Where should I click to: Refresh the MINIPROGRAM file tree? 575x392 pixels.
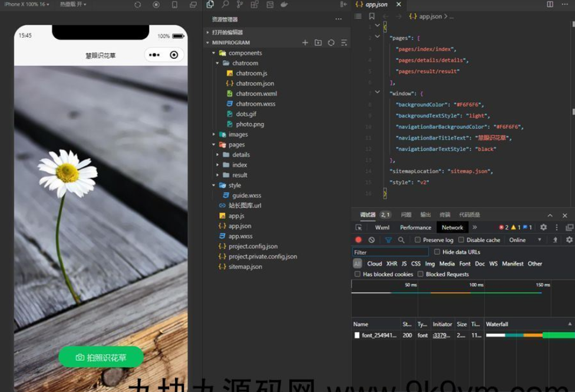coord(331,43)
